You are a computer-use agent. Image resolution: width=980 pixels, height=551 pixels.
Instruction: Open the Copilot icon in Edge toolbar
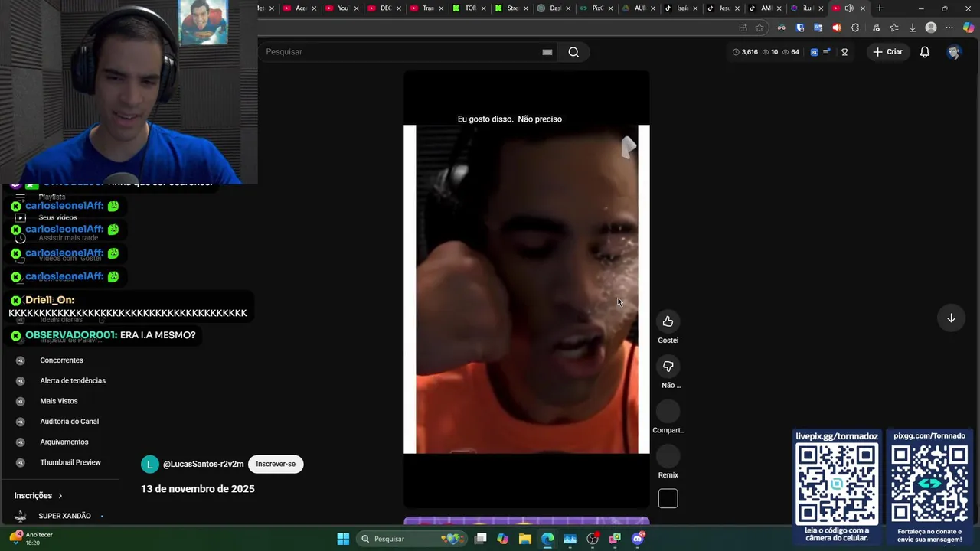click(x=969, y=28)
